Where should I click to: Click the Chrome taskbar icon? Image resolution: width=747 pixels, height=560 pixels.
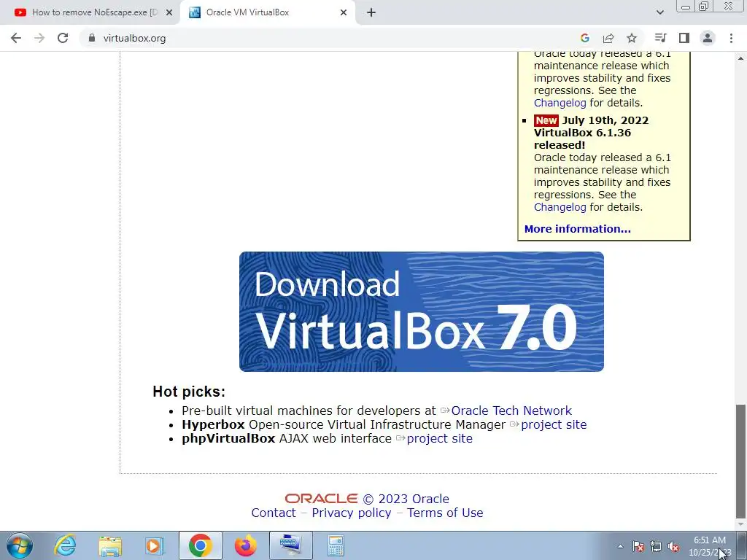tap(200, 545)
